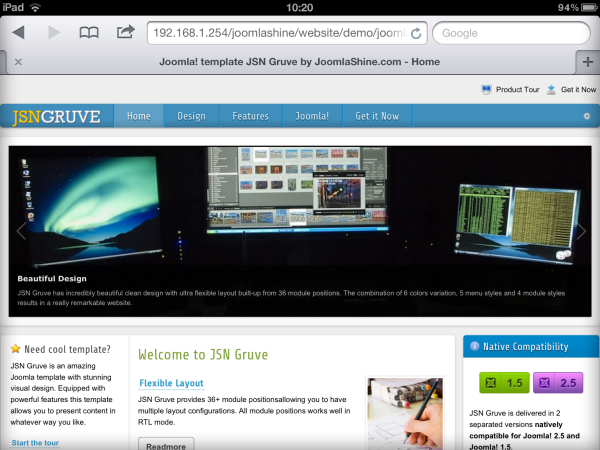The height and width of the screenshot is (450, 600).
Task: Open the Product Tour link
Action: click(517, 90)
